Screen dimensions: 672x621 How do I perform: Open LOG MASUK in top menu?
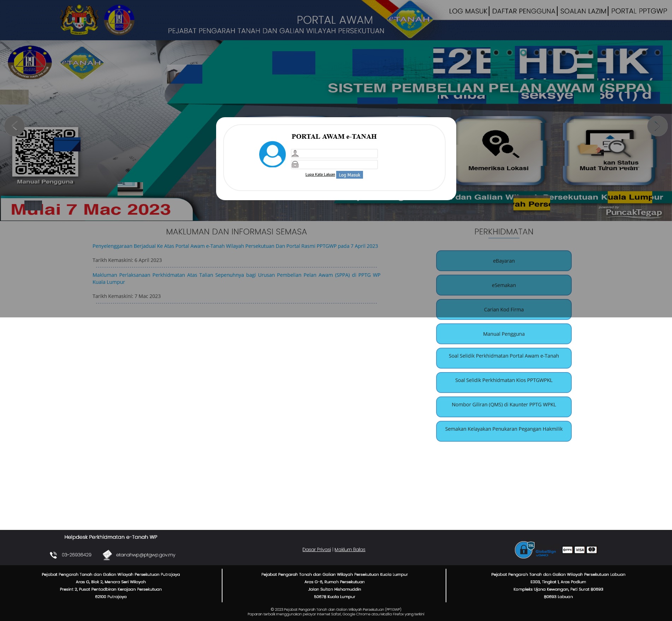[x=468, y=11]
